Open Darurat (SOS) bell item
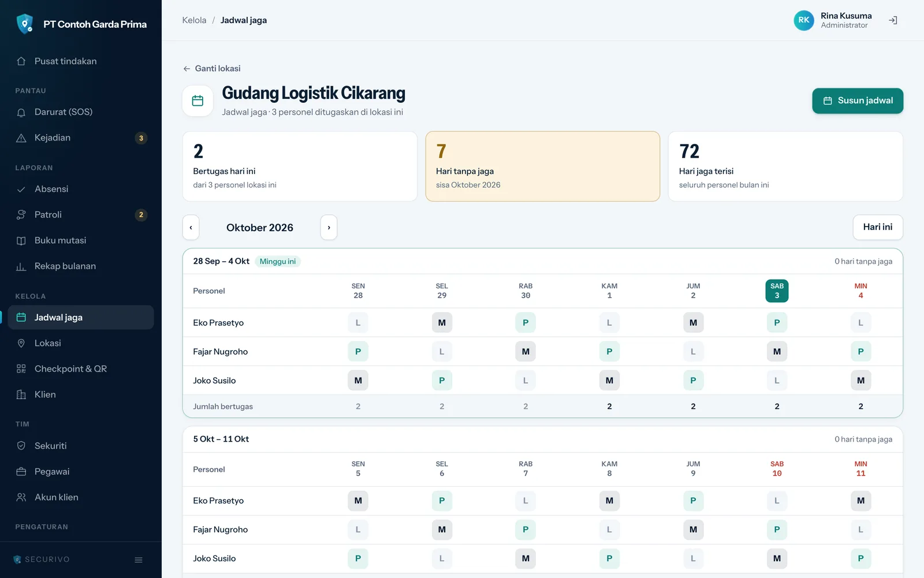The width and height of the screenshot is (924, 578). [81, 112]
